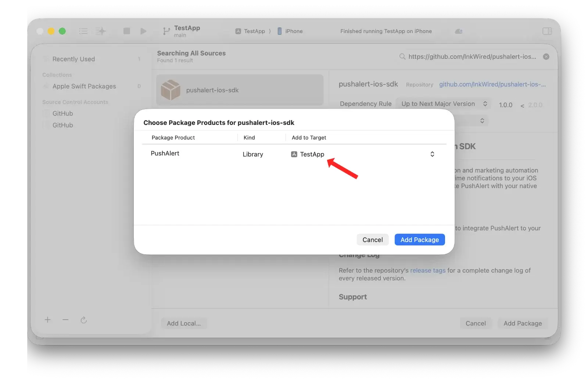The image size is (588, 381).
Task: Click the Add Local... button
Action: coord(184,323)
